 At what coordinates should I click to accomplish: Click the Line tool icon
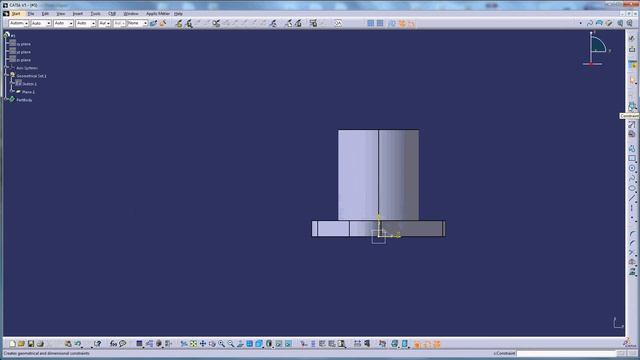[x=632, y=198]
